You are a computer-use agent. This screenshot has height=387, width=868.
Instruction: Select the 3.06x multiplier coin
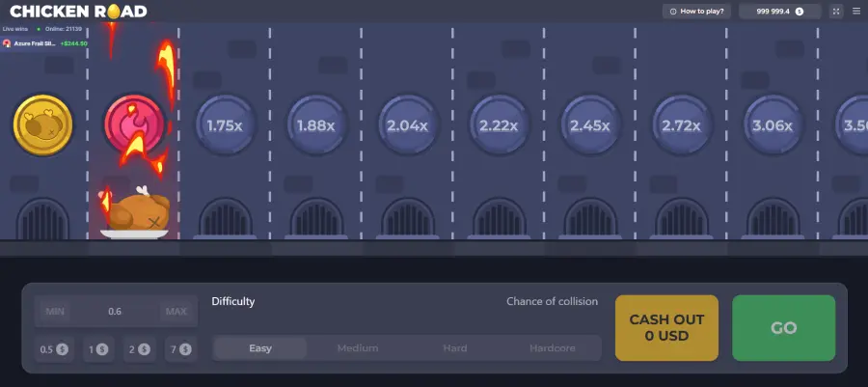773,125
